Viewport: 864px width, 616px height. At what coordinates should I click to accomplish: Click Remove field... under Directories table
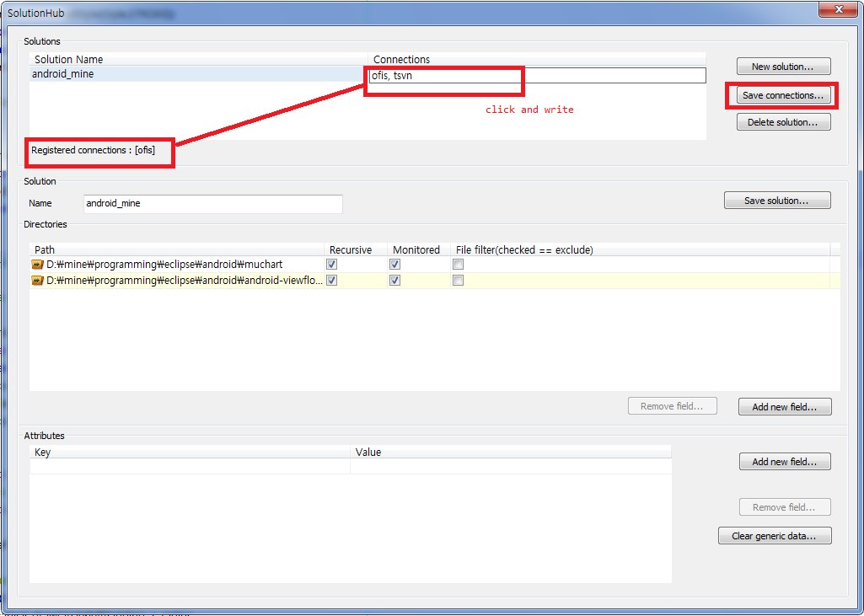pyautogui.click(x=673, y=407)
